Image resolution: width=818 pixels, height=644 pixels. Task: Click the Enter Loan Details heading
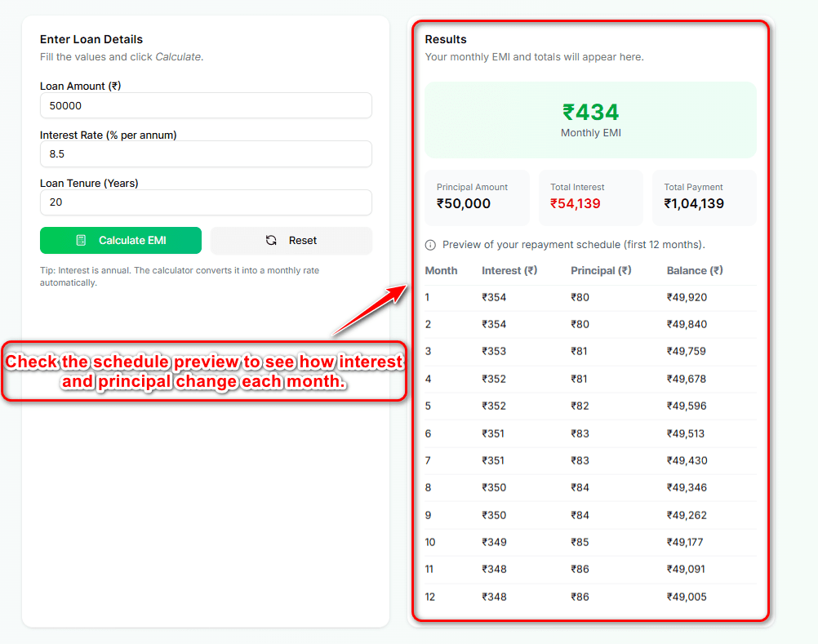coord(91,39)
